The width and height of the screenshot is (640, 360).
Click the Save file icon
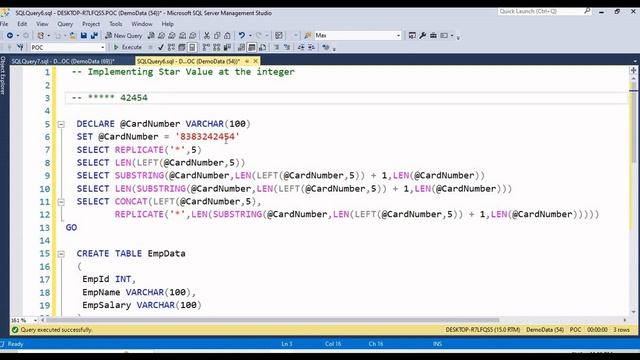click(x=84, y=36)
